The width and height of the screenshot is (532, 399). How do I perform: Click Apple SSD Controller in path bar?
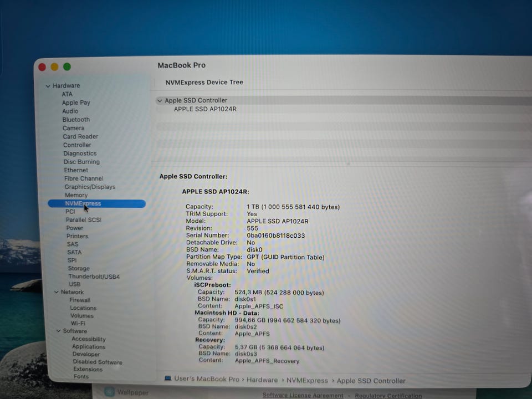click(371, 381)
